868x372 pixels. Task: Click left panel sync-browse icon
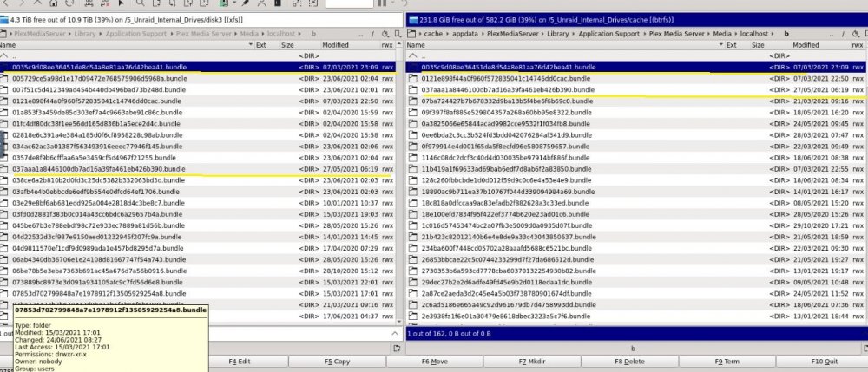[x=385, y=34]
